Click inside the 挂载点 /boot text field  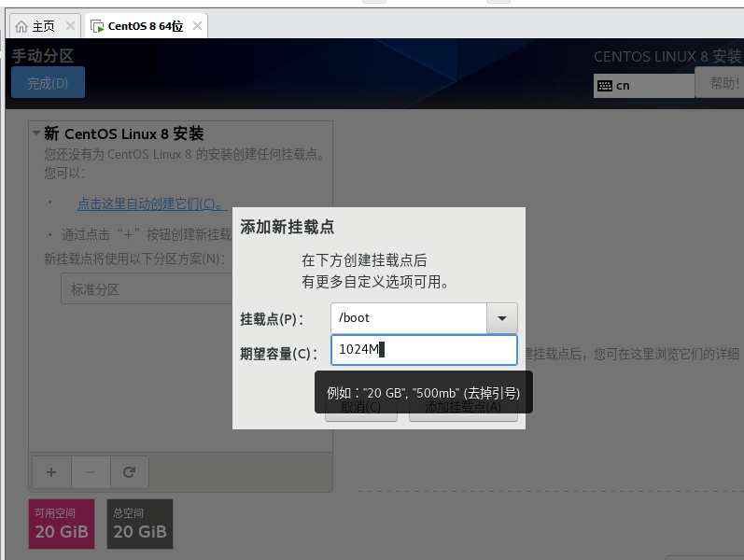pos(409,318)
